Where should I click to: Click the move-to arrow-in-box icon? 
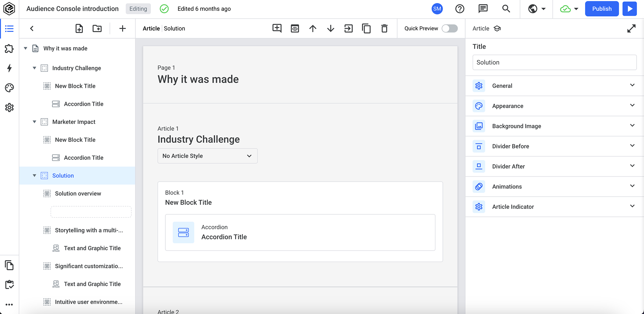click(348, 29)
